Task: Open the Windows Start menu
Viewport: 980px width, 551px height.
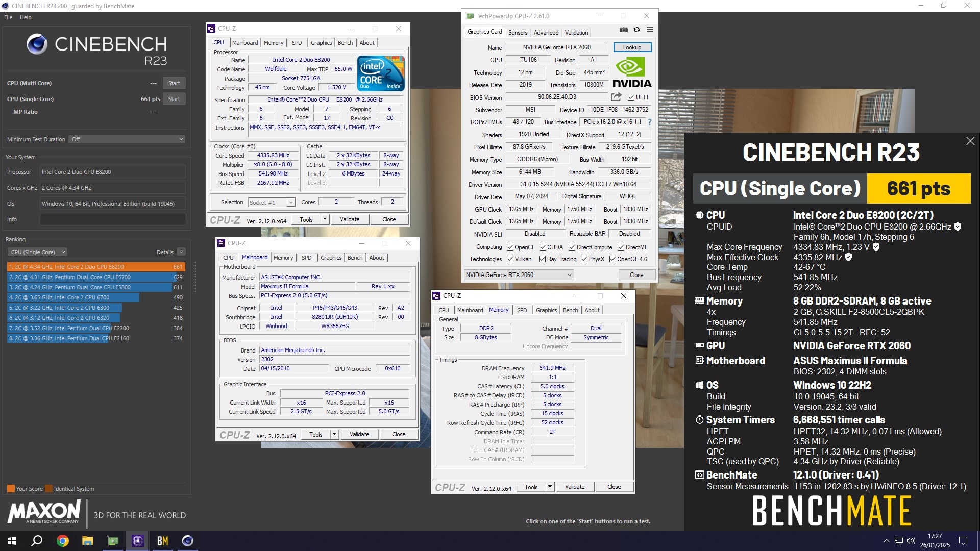Action: point(12,541)
